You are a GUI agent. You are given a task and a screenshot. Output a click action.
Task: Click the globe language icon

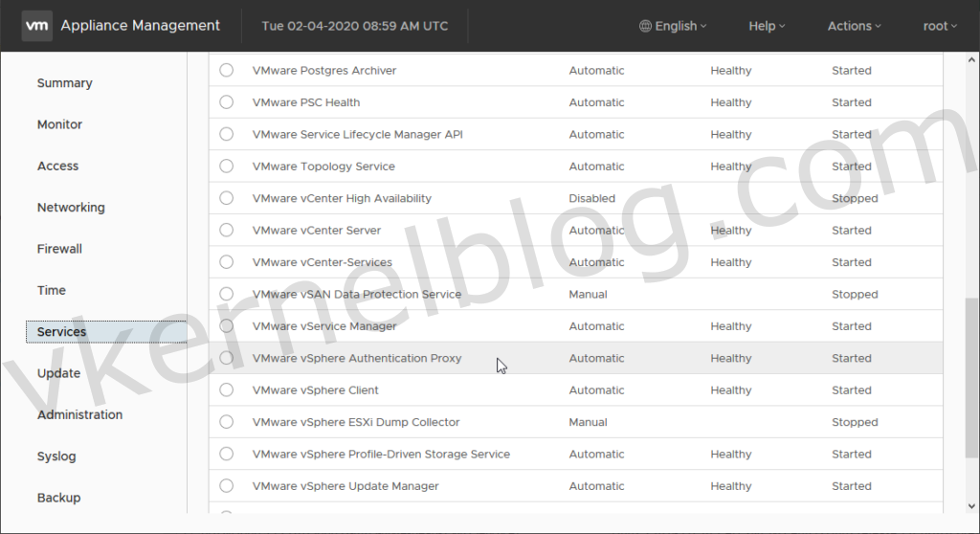tap(645, 26)
